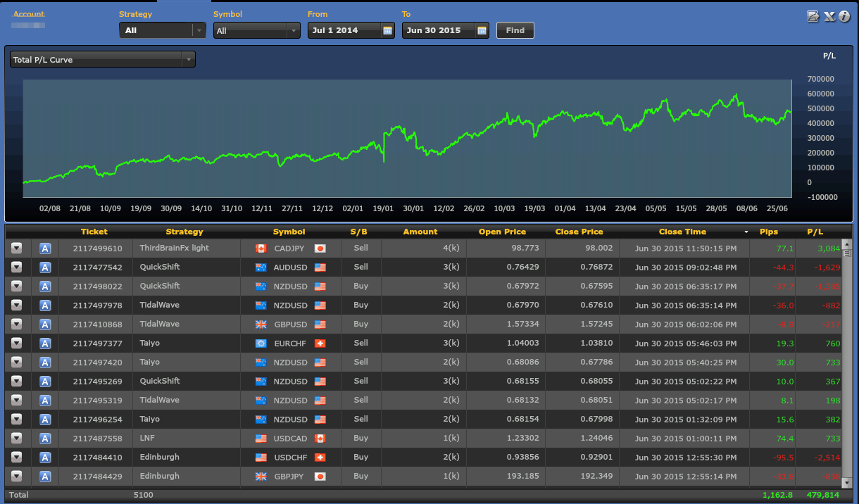The width and height of the screenshot is (859, 504).
Task: Expand the row menu for ticket 2117498022
Action: pos(17,286)
